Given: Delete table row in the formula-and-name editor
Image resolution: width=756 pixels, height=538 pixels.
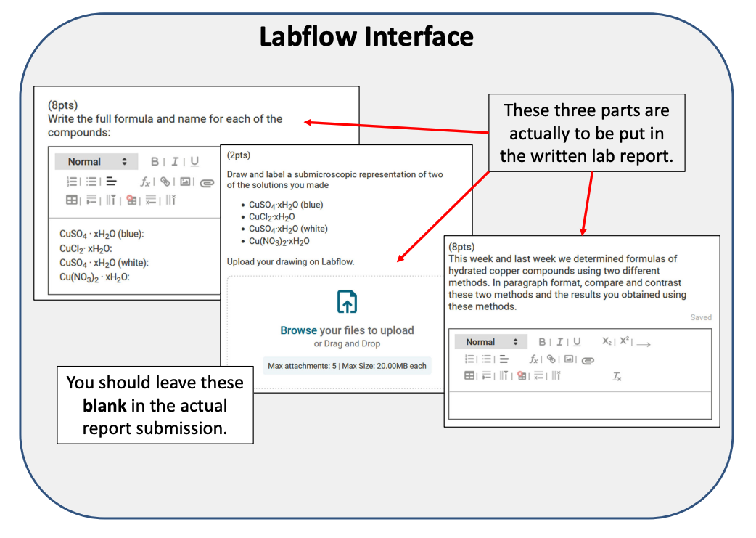Looking at the screenshot, I should point(151,200).
